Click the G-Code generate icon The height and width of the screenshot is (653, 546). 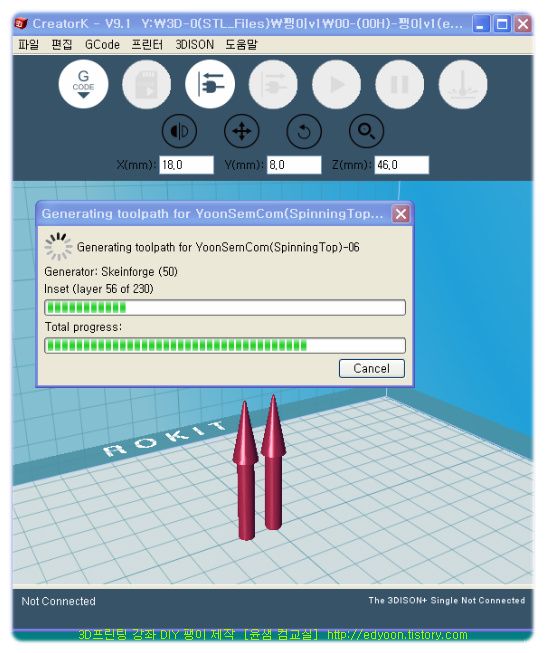tap(83, 84)
